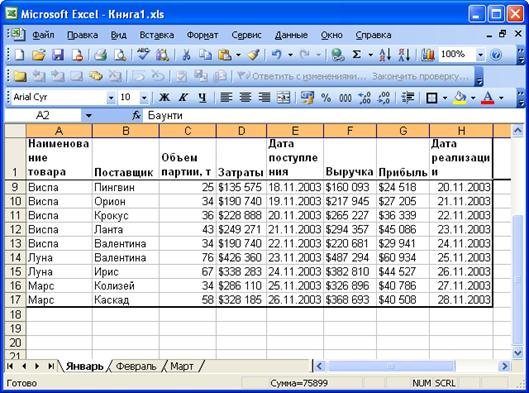Switch to the Март sheet tab

click(x=182, y=366)
